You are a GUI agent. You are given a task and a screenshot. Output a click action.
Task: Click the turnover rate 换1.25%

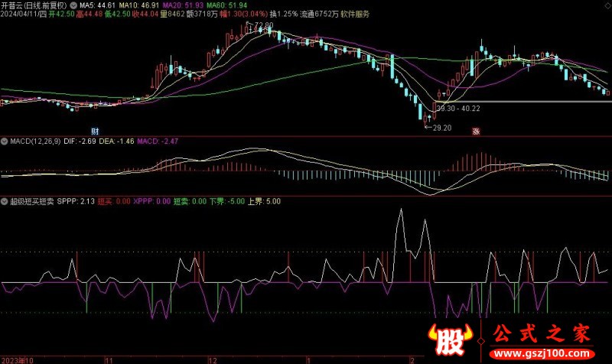[284, 14]
